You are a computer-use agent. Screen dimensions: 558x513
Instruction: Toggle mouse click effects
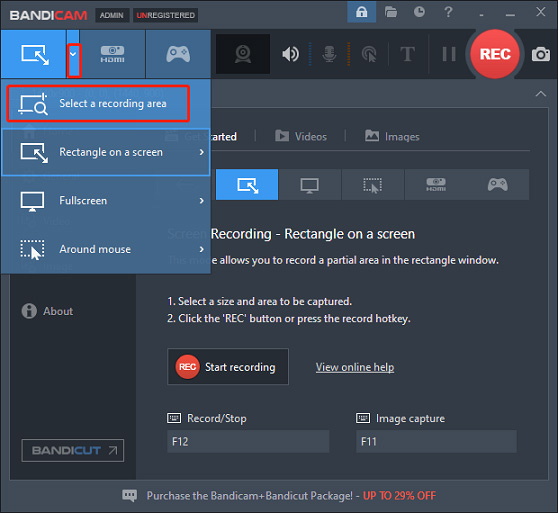[x=369, y=54]
